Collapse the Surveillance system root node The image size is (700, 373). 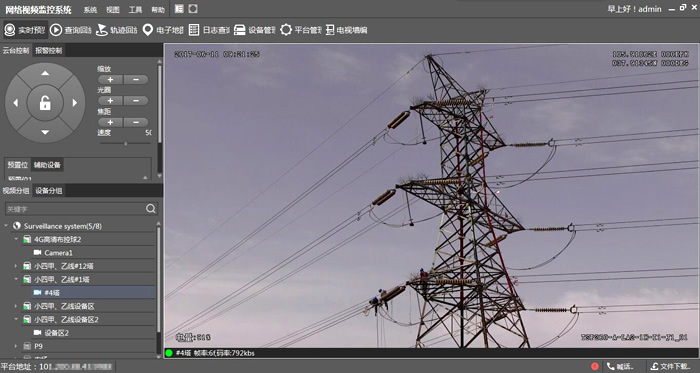pos(6,226)
